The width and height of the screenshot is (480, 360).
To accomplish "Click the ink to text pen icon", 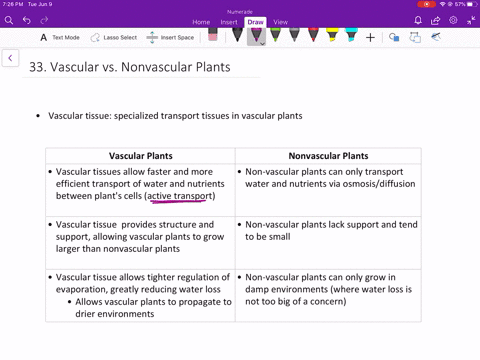I will 436,36.
